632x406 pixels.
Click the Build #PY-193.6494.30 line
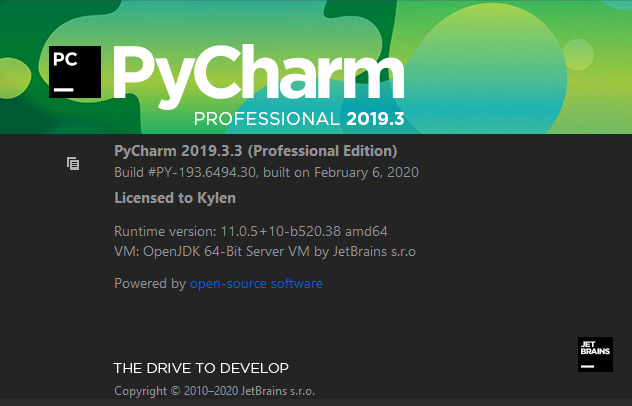(x=266, y=173)
